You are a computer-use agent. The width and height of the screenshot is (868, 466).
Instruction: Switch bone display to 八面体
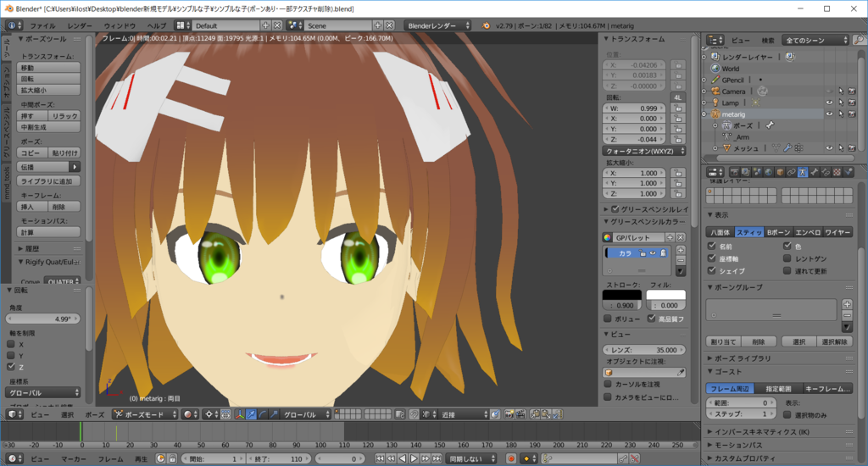(x=721, y=232)
